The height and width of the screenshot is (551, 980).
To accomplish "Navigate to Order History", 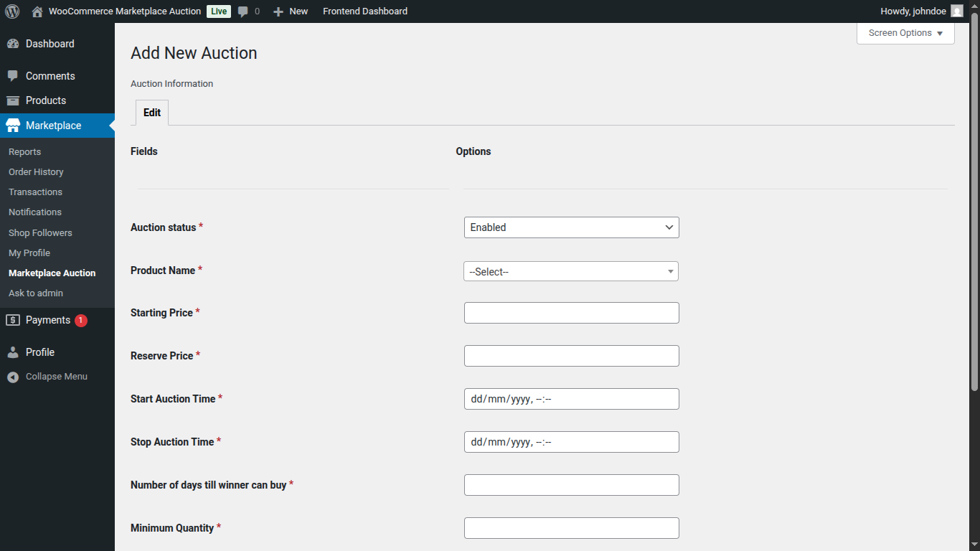I will [36, 171].
